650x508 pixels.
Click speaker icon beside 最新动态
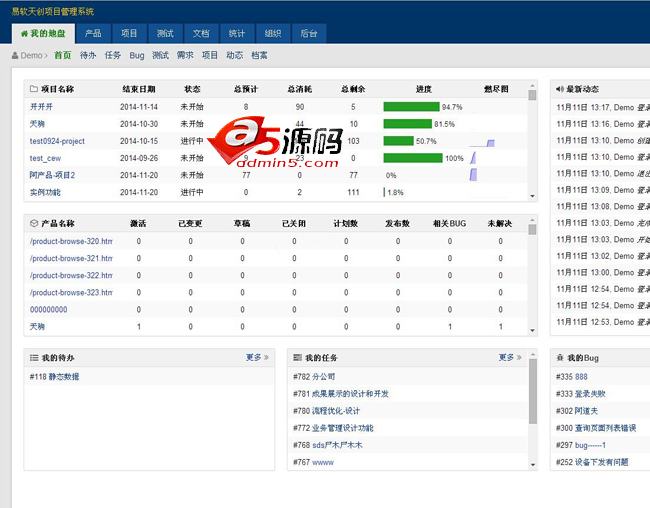(560, 89)
